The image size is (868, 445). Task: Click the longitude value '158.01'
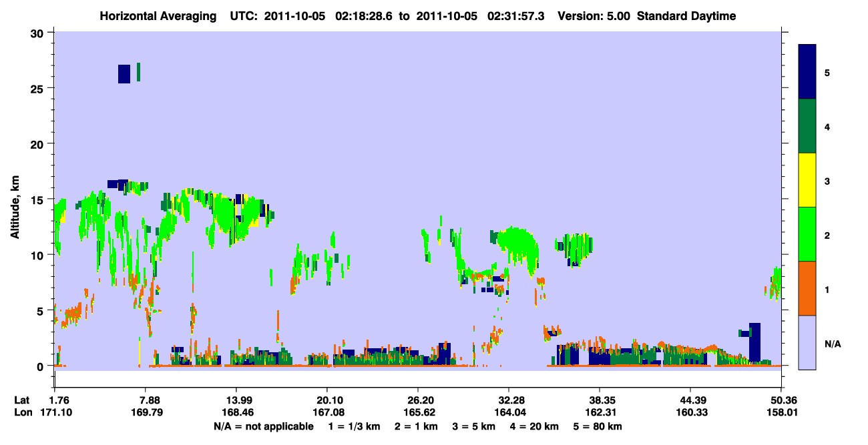click(x=781, y=412)
